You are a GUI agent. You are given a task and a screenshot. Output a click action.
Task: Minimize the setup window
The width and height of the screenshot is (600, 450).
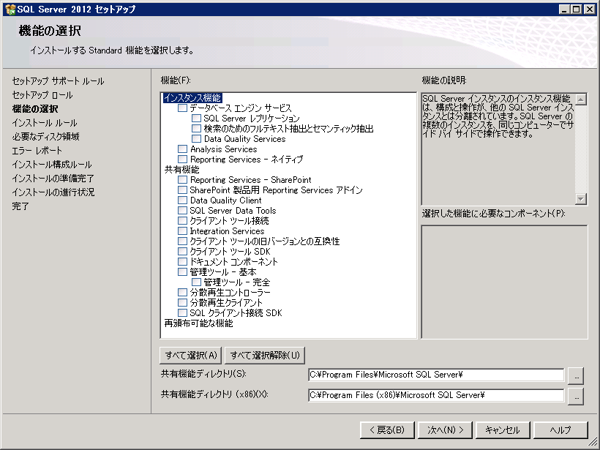[x=564, y=9]
